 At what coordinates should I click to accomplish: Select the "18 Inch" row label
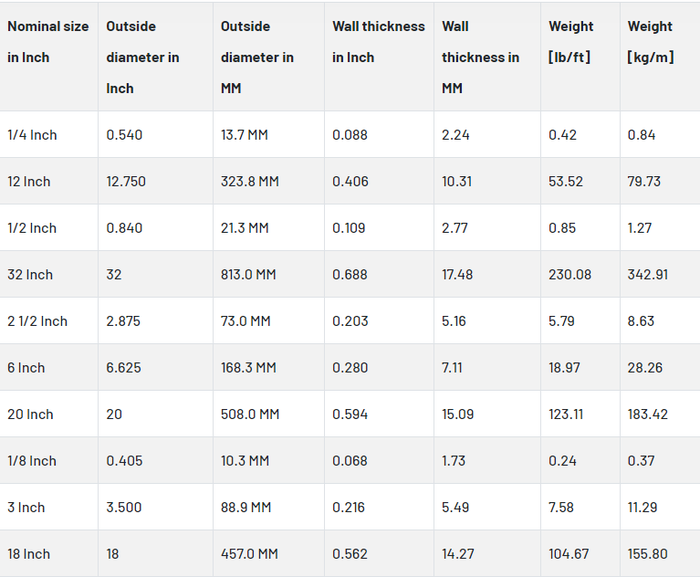click(x=29, y=554)
